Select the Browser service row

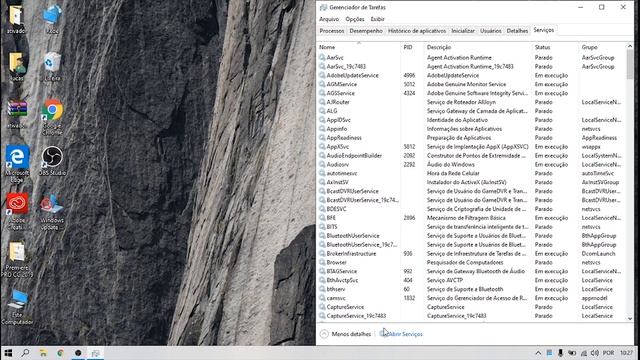(471, 262)
